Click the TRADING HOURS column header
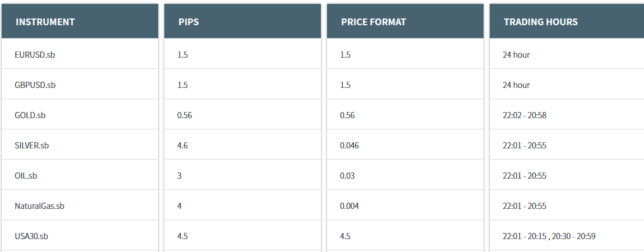 (x=567, y=21)
